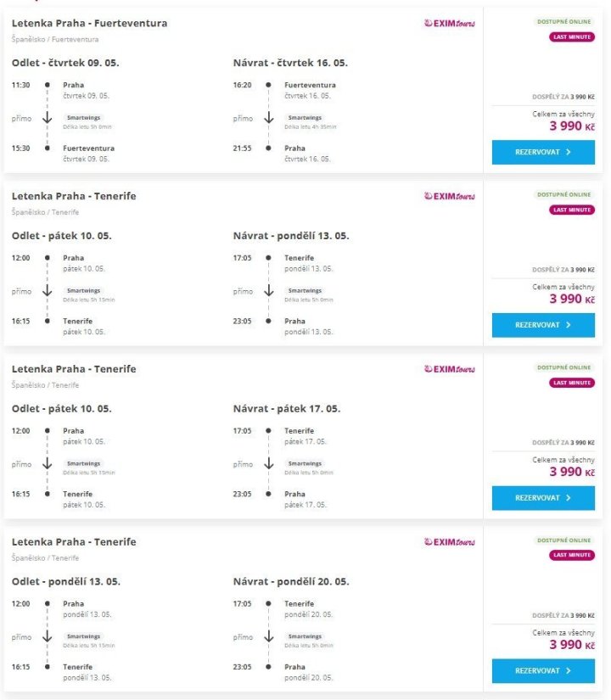Click Dostupné online badge on Fuerteventura offer
The width and height of the screenshot is (611, 700).
click(564, 21)
